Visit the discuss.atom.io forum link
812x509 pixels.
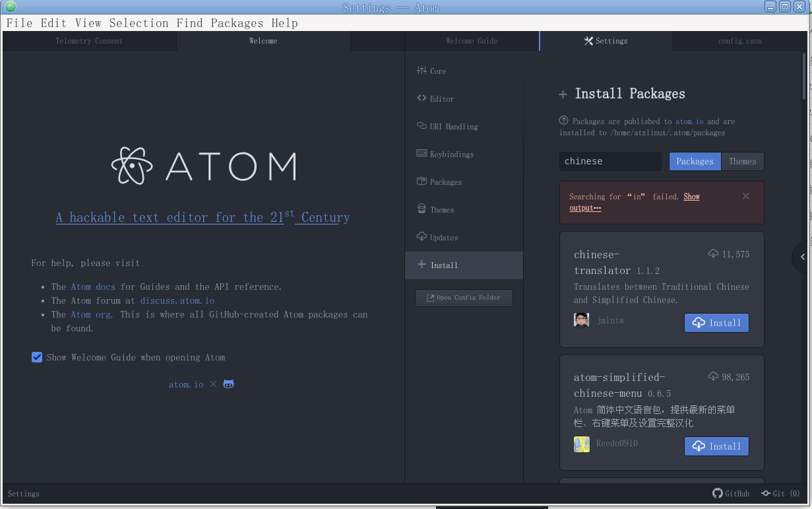tap(177, 300)
